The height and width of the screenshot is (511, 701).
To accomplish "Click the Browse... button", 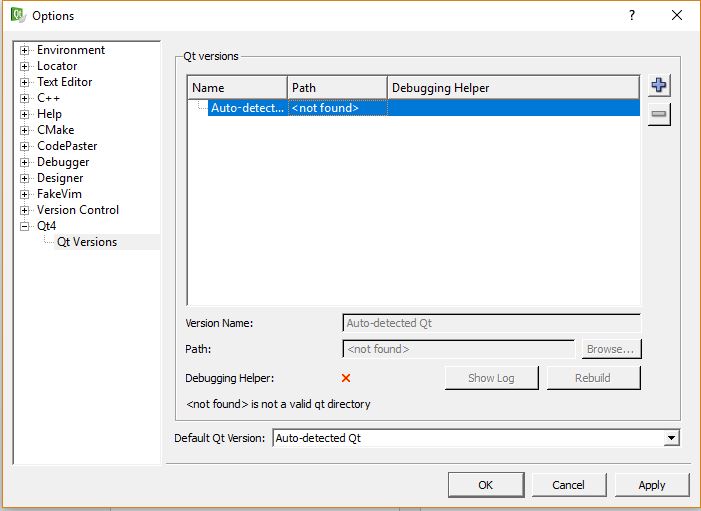I will click(x=611, y=349).
